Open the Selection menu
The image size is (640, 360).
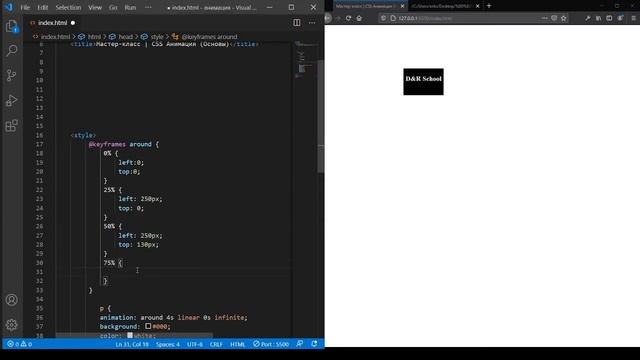68,7
